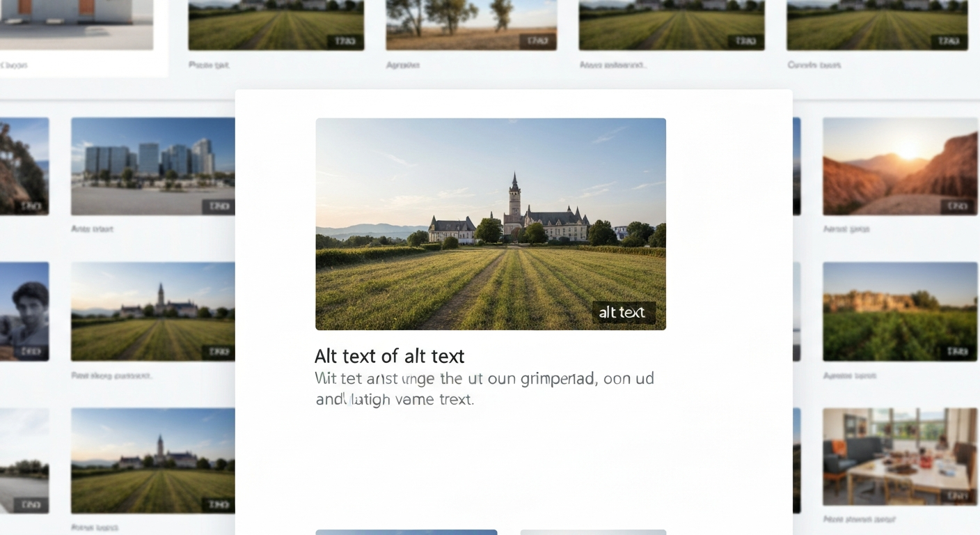Select the left blue preview at the modal bottom
Image resolution: width=980 pixels, height=535 pixels.
coord(406,532)
